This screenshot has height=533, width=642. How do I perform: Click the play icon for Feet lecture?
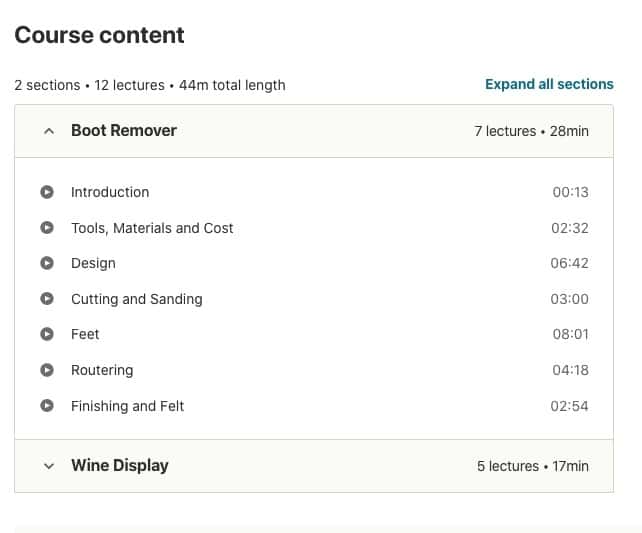[x=46, y=334]
